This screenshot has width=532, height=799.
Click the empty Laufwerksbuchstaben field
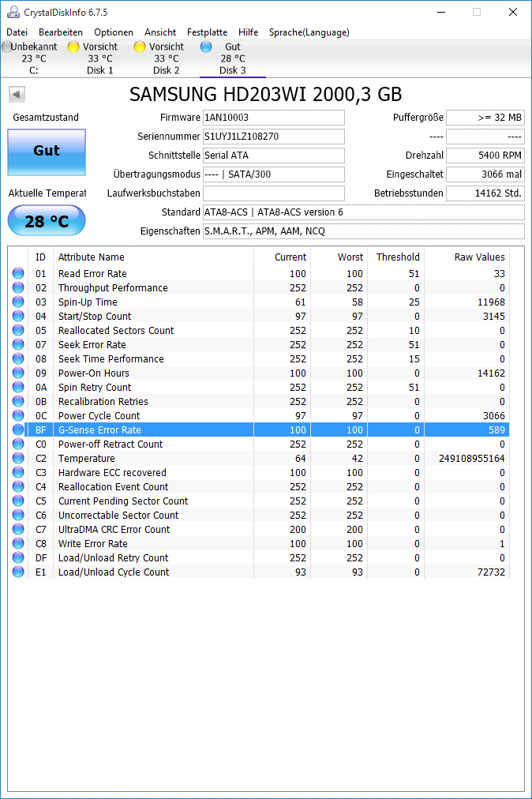tap(274, 193)
